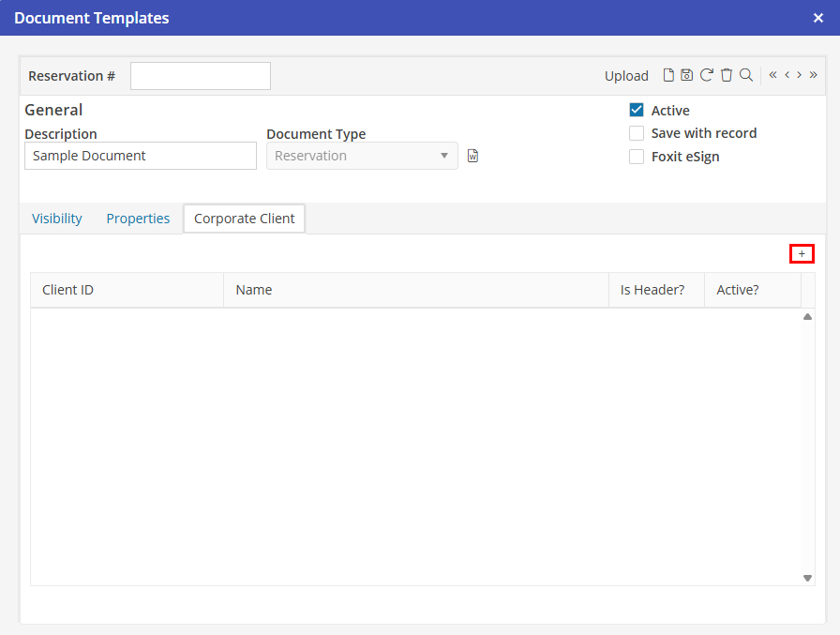The width and height of the screenshot is (840, 635).
Task: Enable the Save with record checkbox
Action: (x=637, y=133)
